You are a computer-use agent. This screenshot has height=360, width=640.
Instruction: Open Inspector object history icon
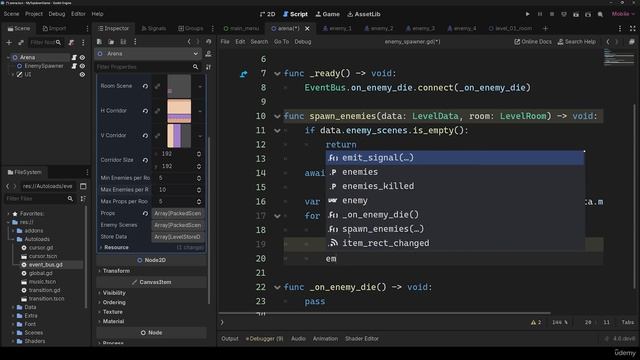[x=209, y=42]
